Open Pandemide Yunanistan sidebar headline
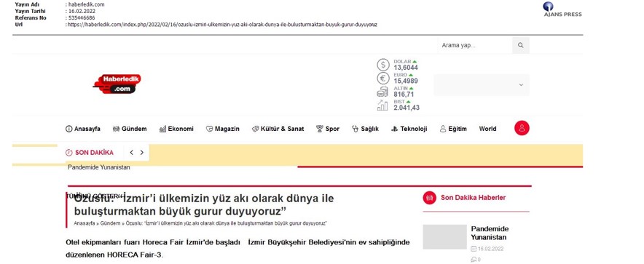644x264 pixels. click(490, 233)
